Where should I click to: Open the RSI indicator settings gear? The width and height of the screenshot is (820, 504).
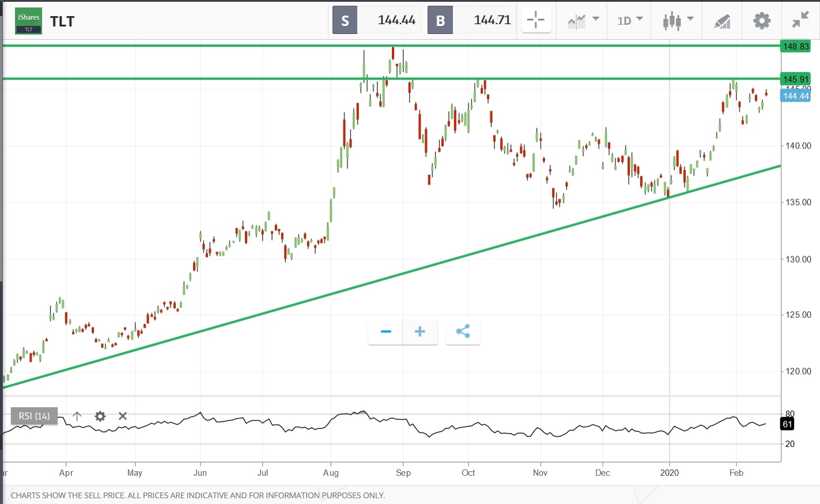(x=100, y=416)
